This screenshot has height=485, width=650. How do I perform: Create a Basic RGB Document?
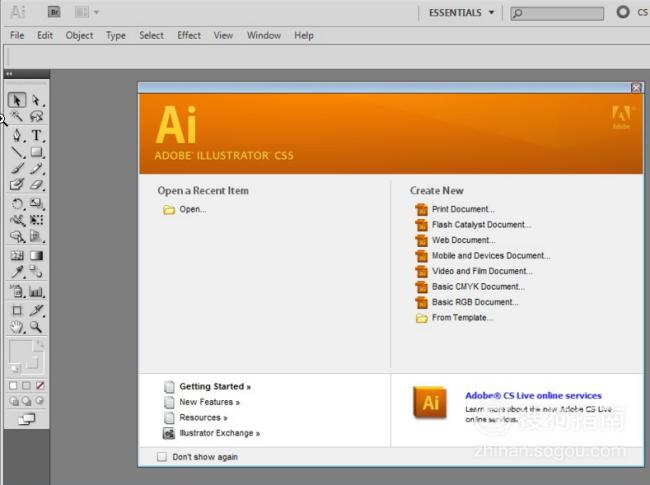point(467,302)
